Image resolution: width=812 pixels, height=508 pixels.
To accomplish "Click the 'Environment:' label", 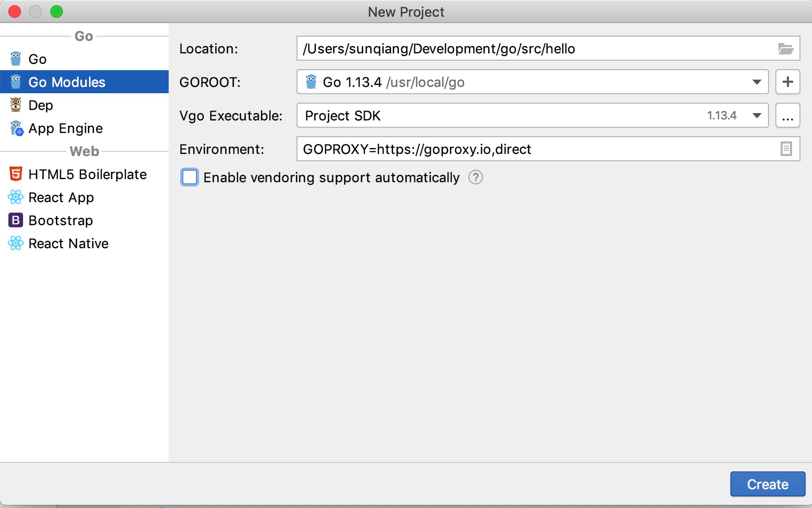I will point(222,149).
